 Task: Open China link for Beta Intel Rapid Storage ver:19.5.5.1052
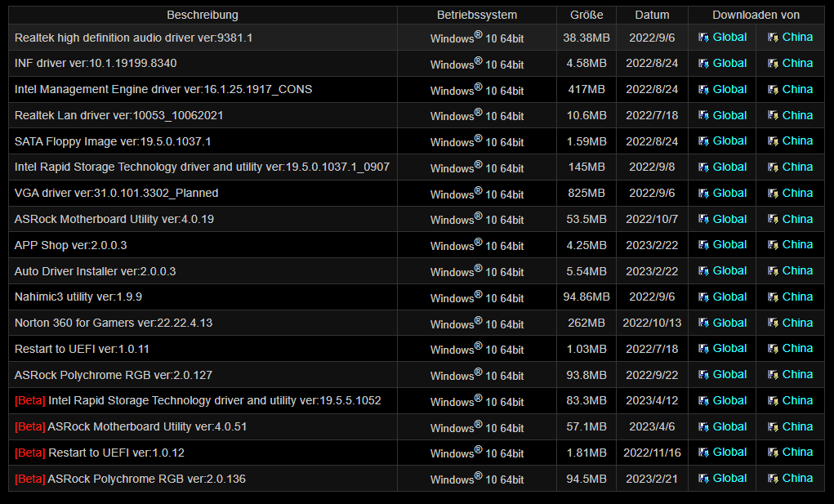click(797, 400)
